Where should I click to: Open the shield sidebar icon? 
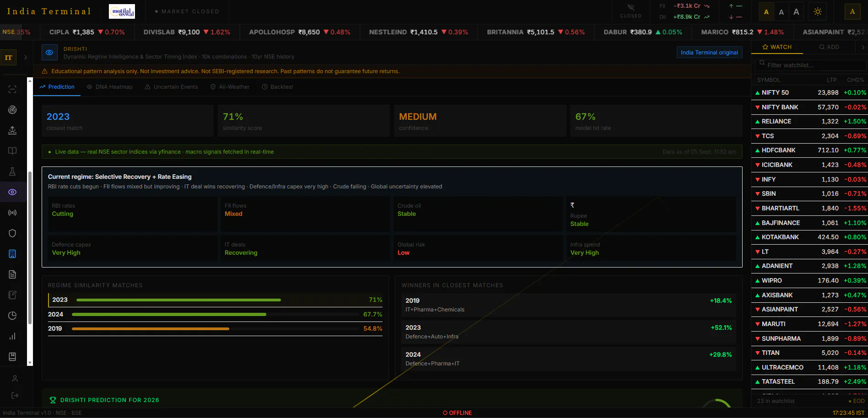(x=12, y=233)
